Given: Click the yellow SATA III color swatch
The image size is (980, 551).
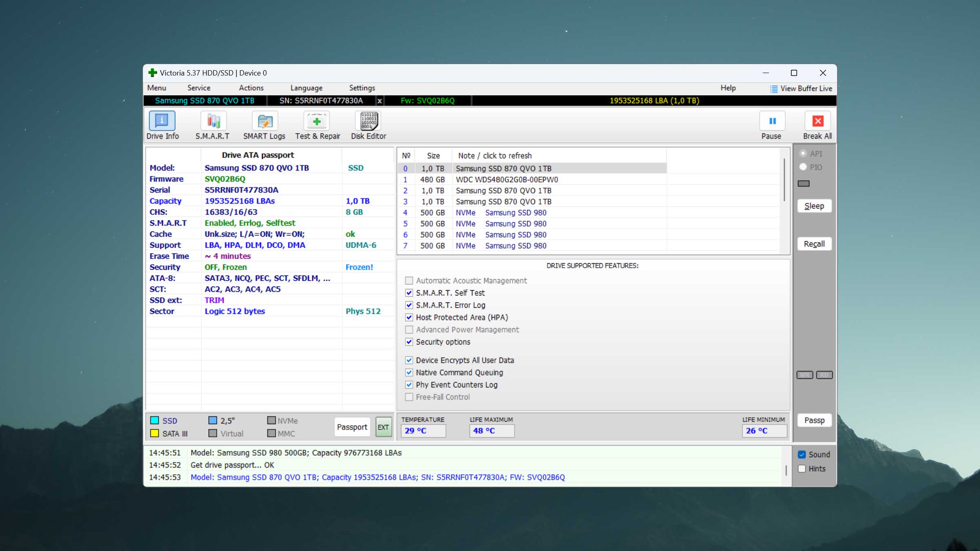Looking at the screenshot, I should click(154, 433).
